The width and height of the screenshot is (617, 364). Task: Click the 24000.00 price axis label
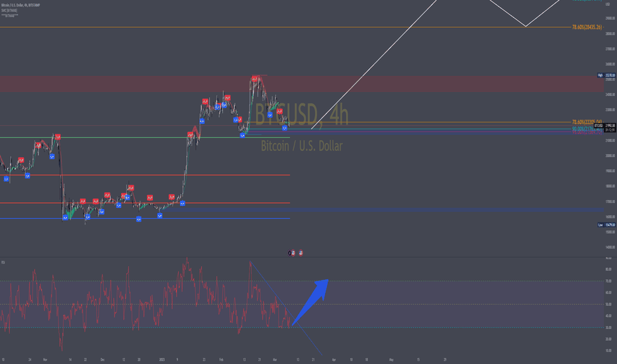point(610,95)
